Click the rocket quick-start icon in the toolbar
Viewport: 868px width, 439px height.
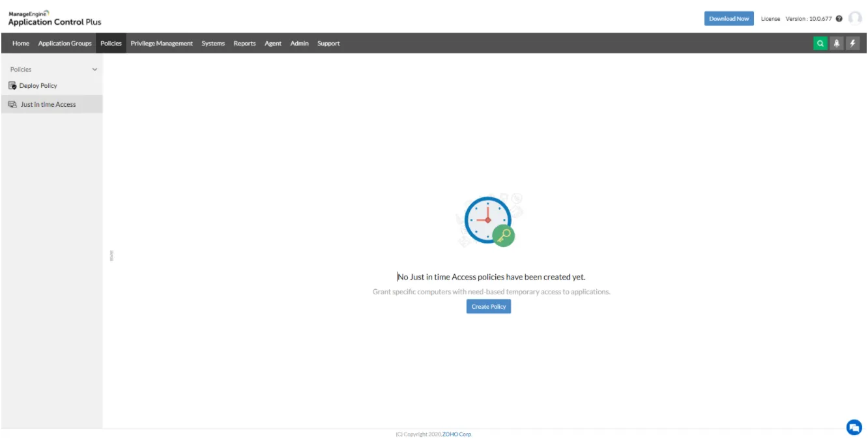coord(837,43)
